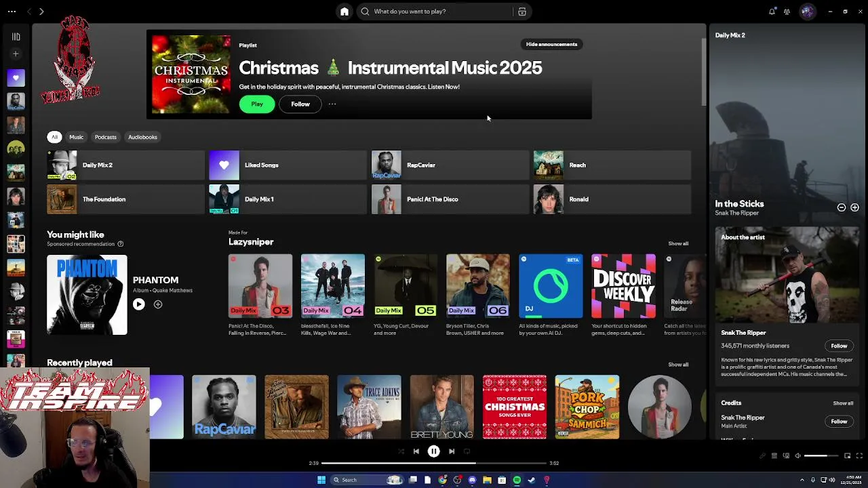
Task: Create a playlist with sidebar plus icon
Action: click(x=16, y=54)
